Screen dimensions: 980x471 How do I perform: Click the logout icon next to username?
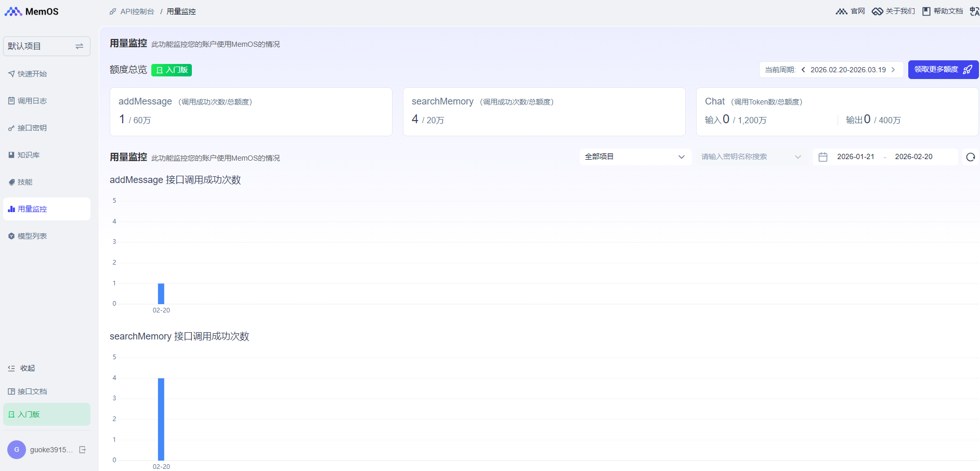[x=82, y=450]
